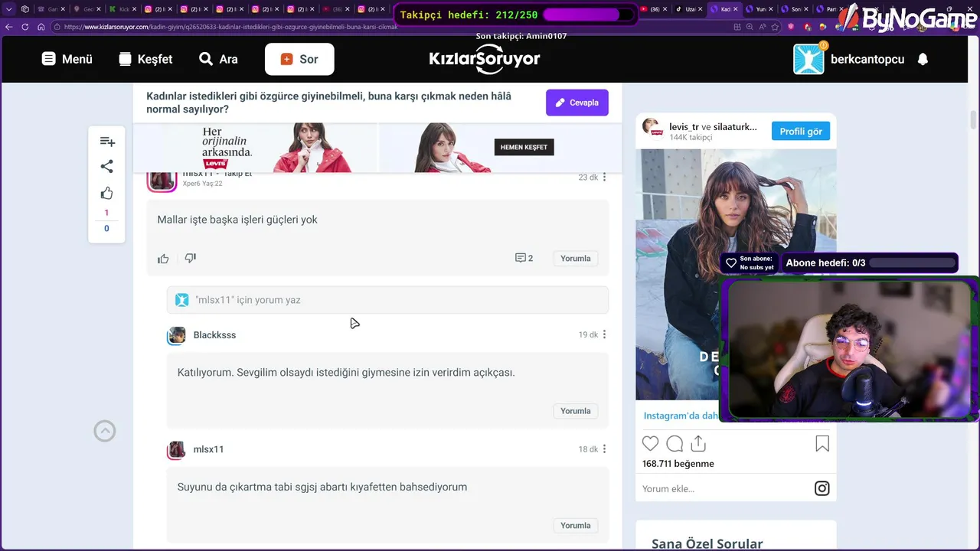Screen dimensions: 980x551
Task: Open options menu beside 23 dk
Action: click(x=604, y=178)
